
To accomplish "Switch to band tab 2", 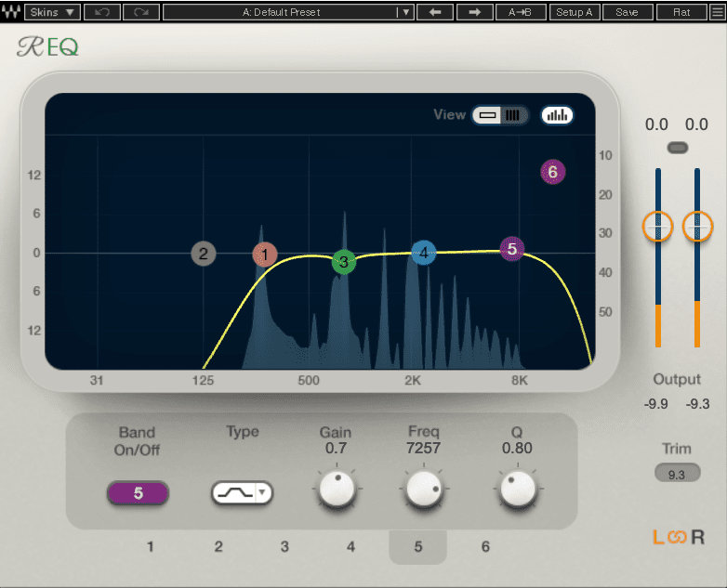I will (x=218, y=547).
